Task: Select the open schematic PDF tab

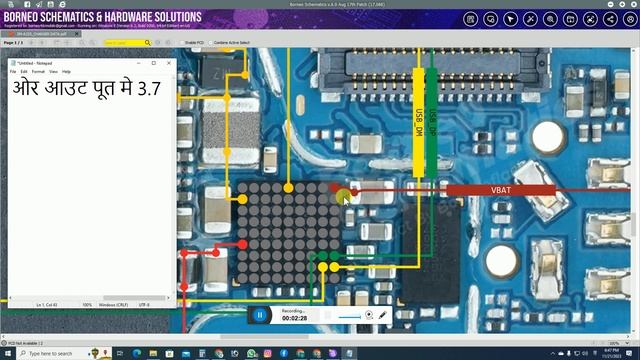Action: pos(41,34)
